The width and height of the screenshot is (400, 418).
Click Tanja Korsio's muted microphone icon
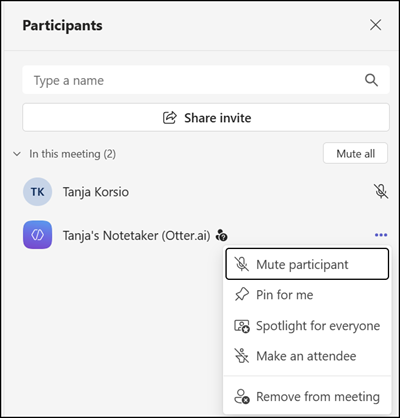point(381,191)
